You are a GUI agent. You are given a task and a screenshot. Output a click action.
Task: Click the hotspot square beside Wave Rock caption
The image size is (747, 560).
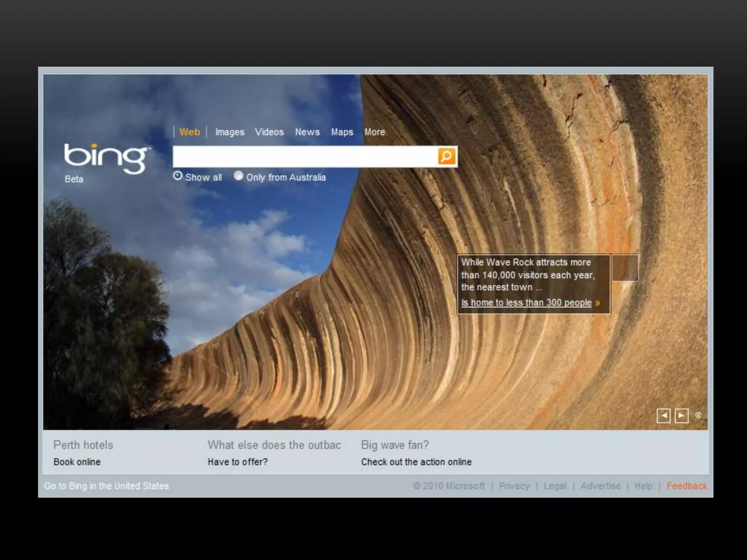tap(624, 268)
